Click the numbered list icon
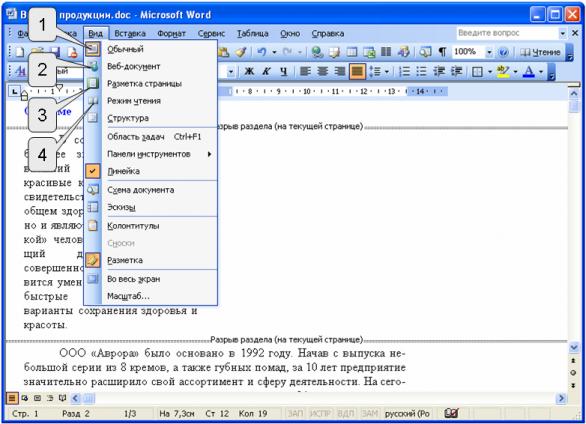The height and width of the screenshot is (424, 586). click(404, 71)
